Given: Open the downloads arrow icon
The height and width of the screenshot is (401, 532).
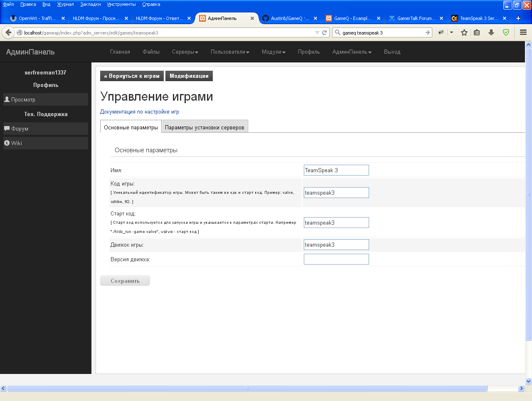Looking at the screenshot, I should [x=491, y=32].
